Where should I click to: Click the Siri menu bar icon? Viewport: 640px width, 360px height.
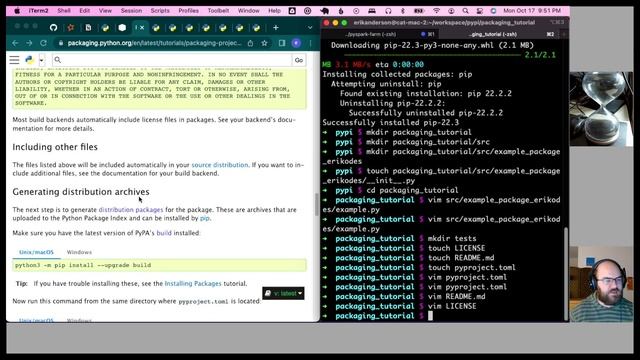click(493, 11)
